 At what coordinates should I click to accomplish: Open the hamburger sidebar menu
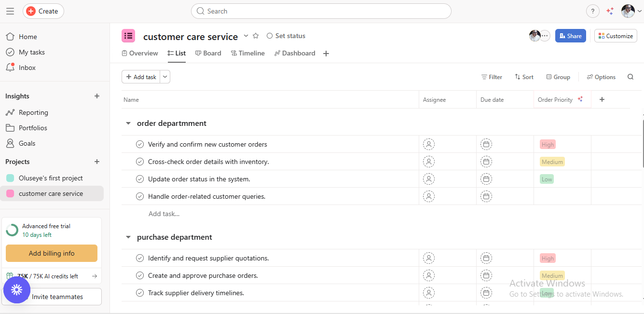(10, 11)
